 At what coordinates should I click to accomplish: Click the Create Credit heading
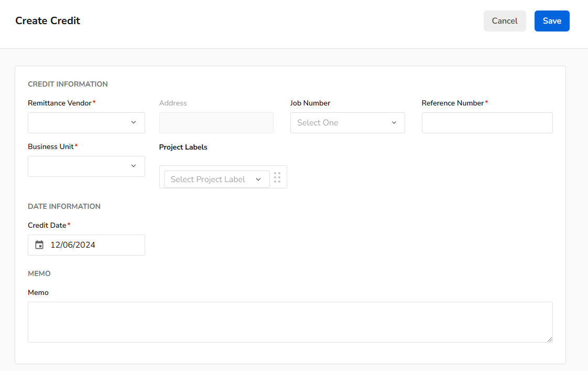click(x=48, y=20)
